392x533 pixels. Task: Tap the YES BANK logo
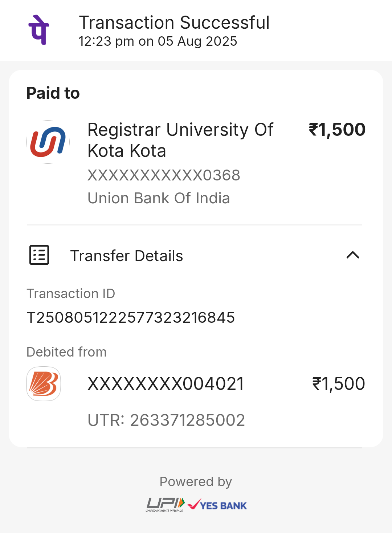pos(218,505)
